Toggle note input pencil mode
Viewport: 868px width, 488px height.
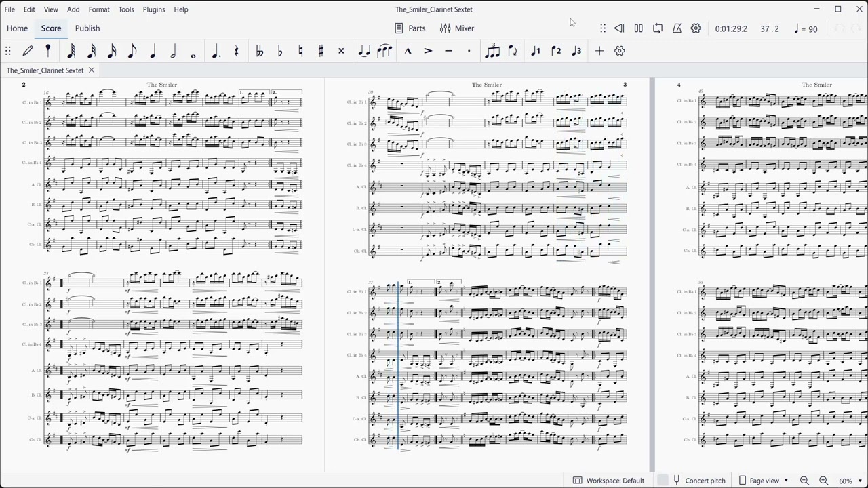tap(28, 51)
